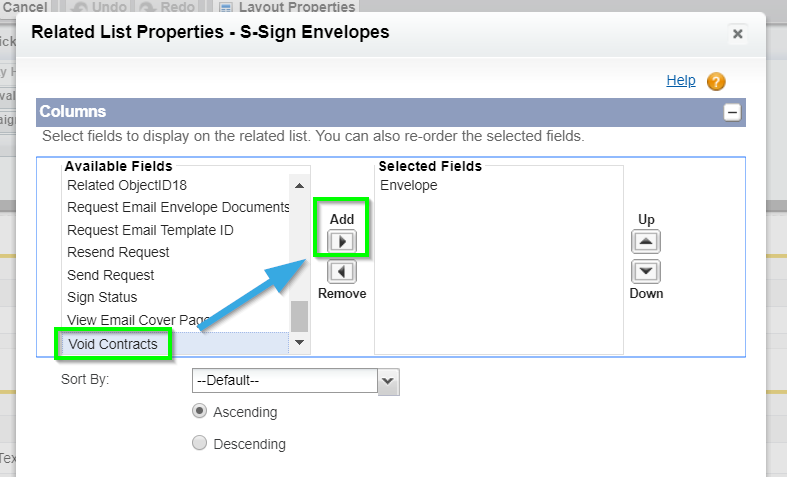Open the Help link
The width and height of the screenshot is (787, 477).
coord(681,80)
